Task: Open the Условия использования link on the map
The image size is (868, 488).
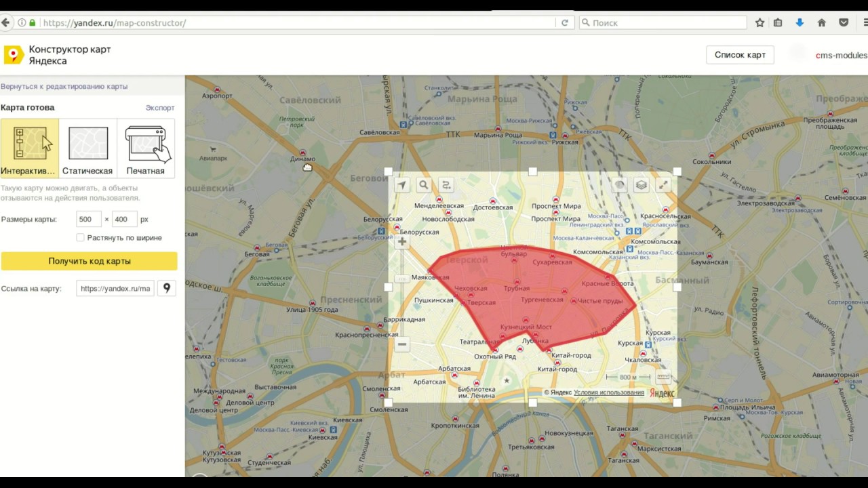Action: pyautogui.click(x=609, y=392)
